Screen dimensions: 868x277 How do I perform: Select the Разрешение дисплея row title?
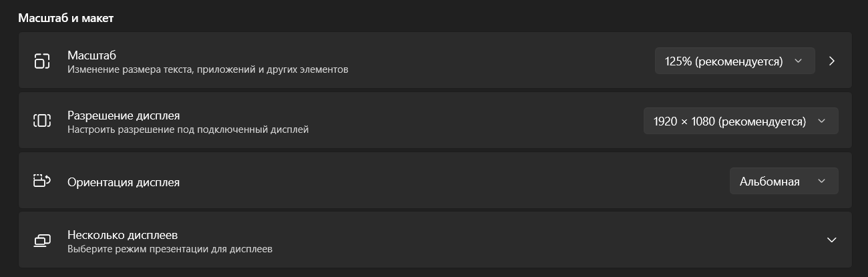point(124,115)
